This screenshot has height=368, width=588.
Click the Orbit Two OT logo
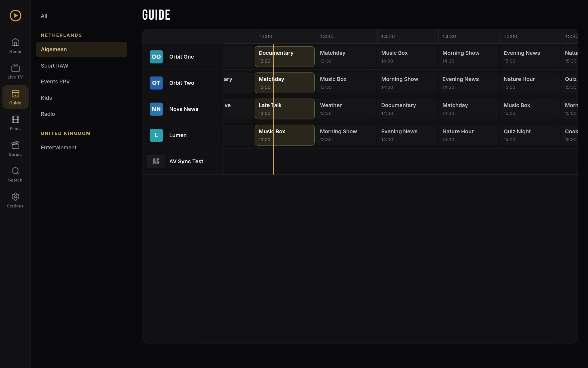point(156,83)
